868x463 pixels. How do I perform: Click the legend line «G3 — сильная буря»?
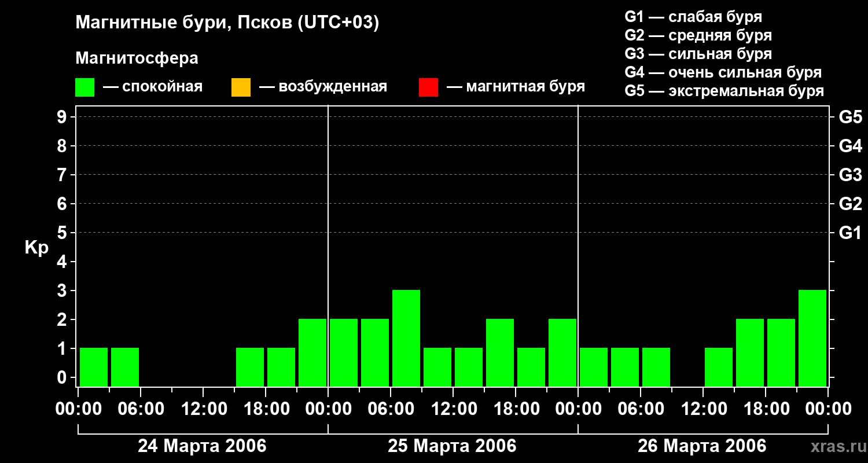pos(698,54)
